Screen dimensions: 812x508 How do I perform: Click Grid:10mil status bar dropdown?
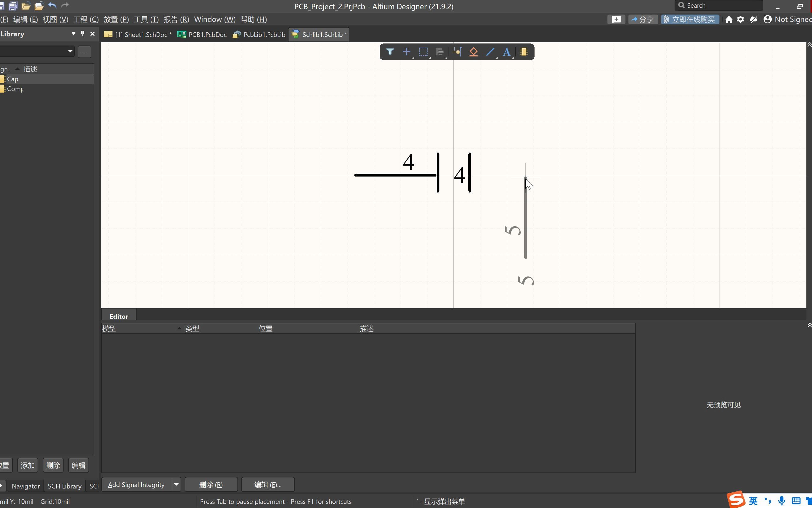click(55, 501)
